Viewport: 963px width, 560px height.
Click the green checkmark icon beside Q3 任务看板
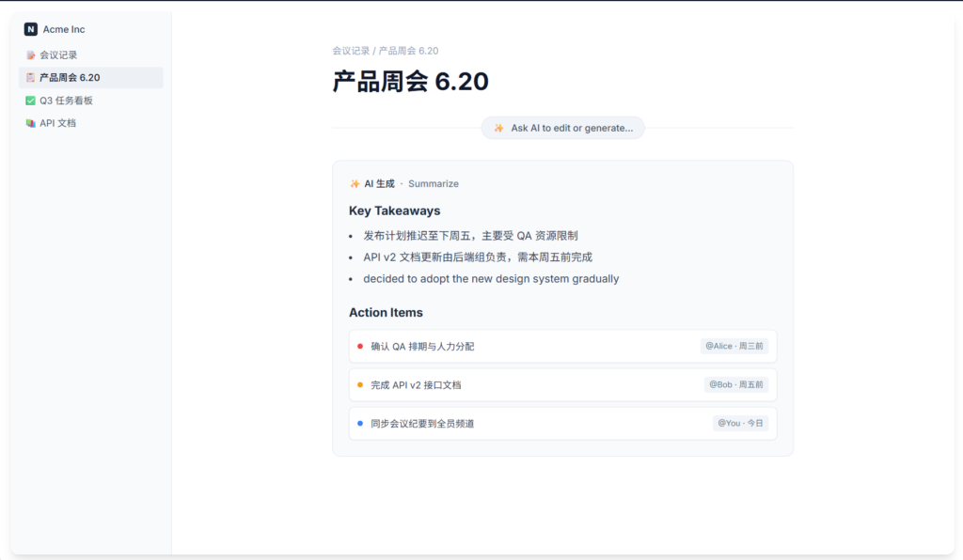[x=31, y=101]
